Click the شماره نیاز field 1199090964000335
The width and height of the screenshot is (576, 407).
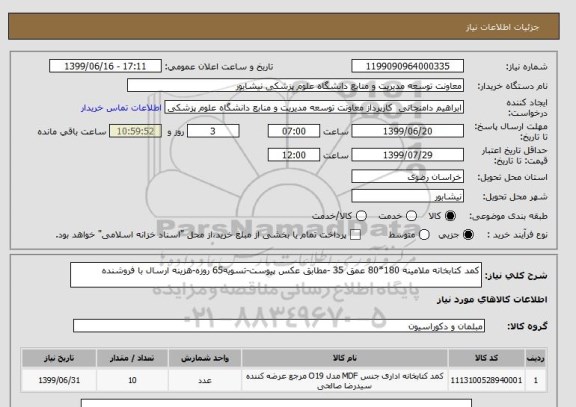click(x=407, y=66)
